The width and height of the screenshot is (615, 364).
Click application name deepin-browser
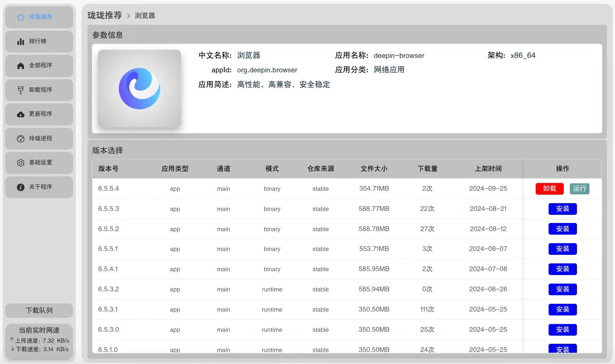pos(399,56)
